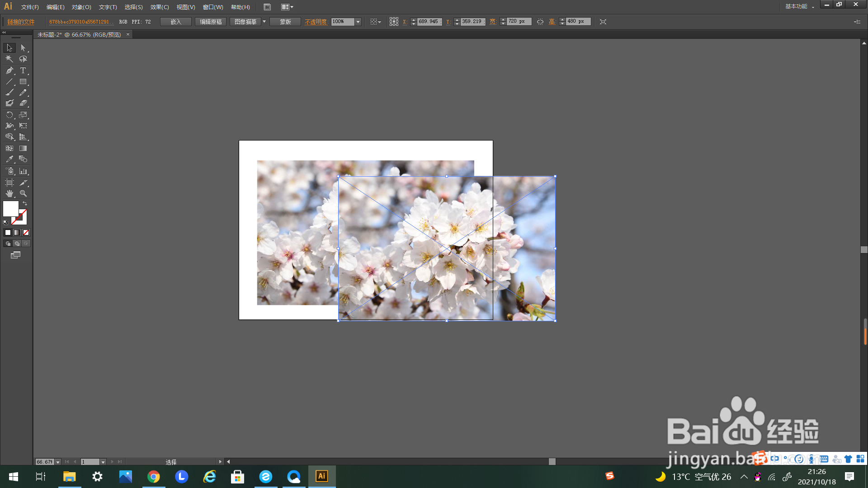Viewport: 868px width, 488px height.
Task: Select the Type tool
Action: click(x=23, y=70)
